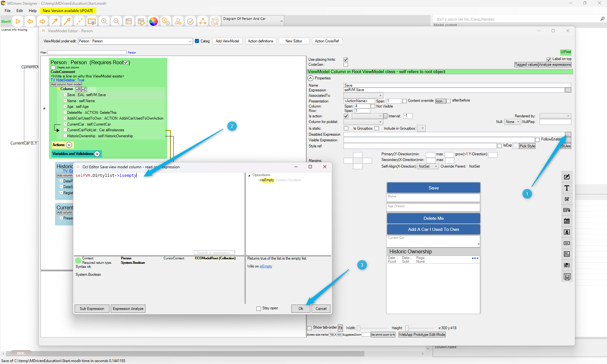The height and width of the screenshot is (364, 607).
Task: Open the Edit menu
Action: coord(20,11)
